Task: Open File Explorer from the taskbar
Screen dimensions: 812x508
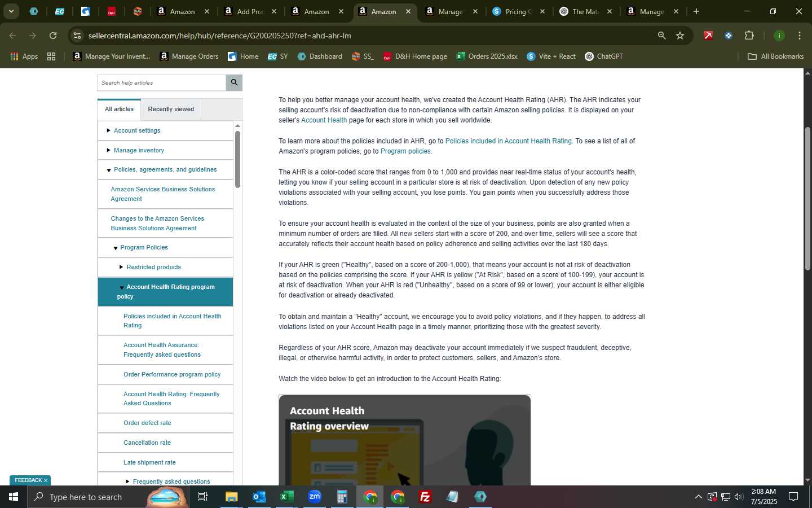Action: pyautogui.click(x=231, y=497)
